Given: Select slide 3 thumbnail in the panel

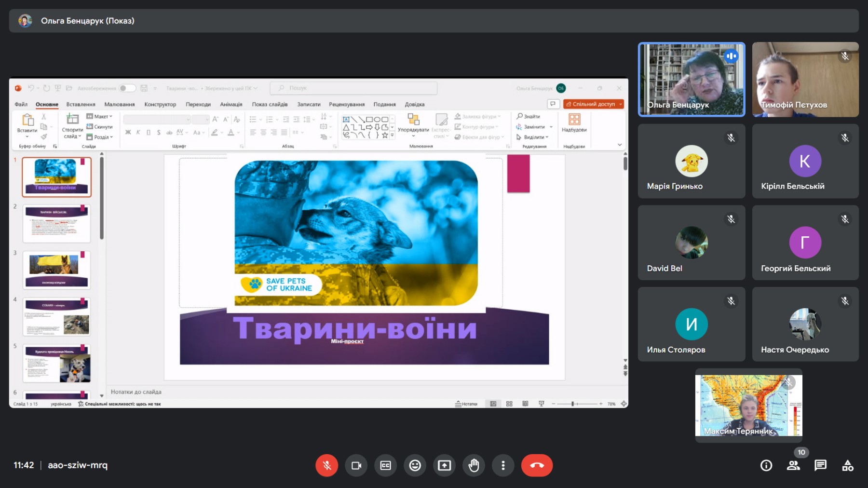Looking at the screenshot, I should click(57, 270).
